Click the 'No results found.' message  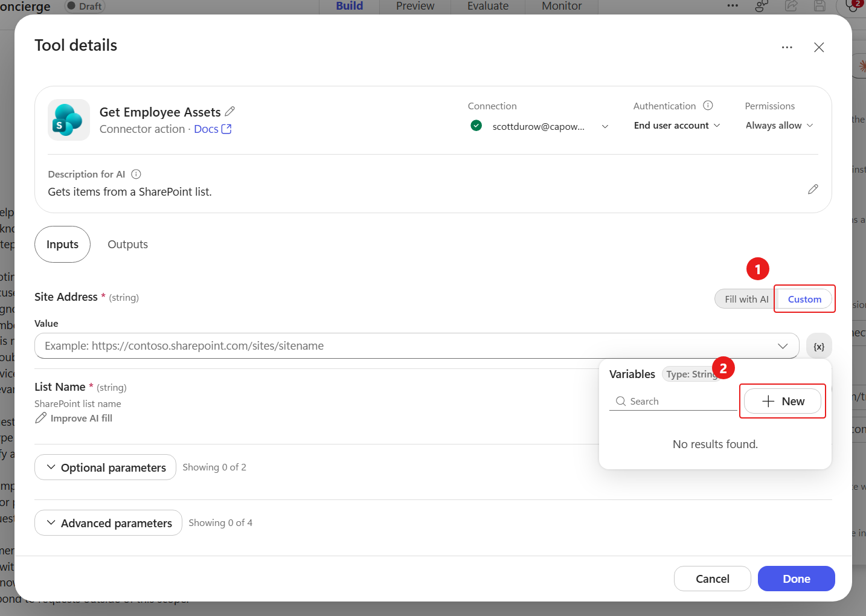click(715, 444)
